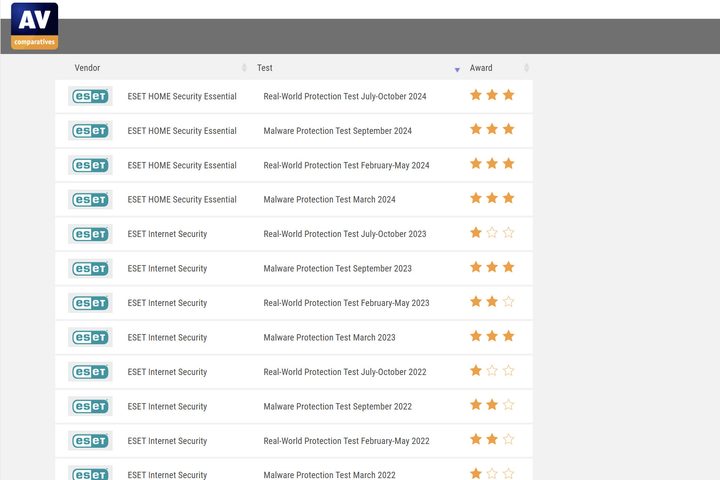720x480 pixels.
Task: Open Real-World Protection Test February-May 2022
Action: 346,441
